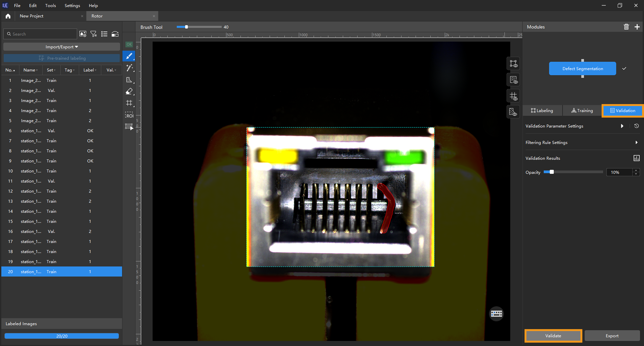
Task: Sort list by No. column header
Action: pos(10,70)
